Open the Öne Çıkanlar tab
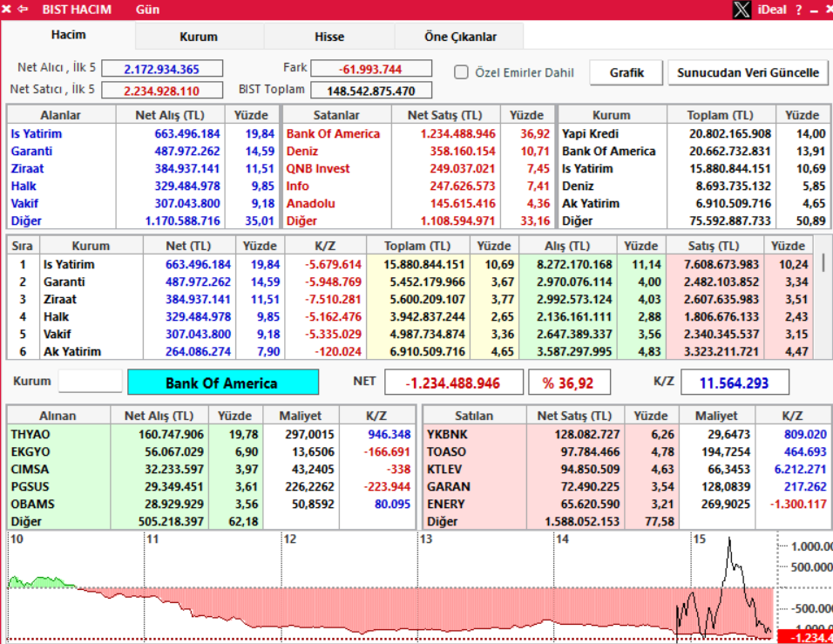The width and height of the screenshot is (833, 644). (460, 37)
